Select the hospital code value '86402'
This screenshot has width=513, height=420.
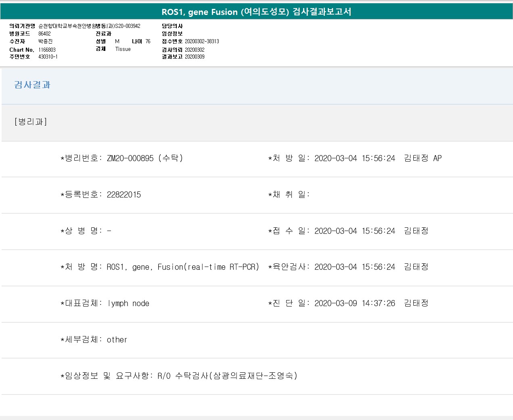click(44, 34)
